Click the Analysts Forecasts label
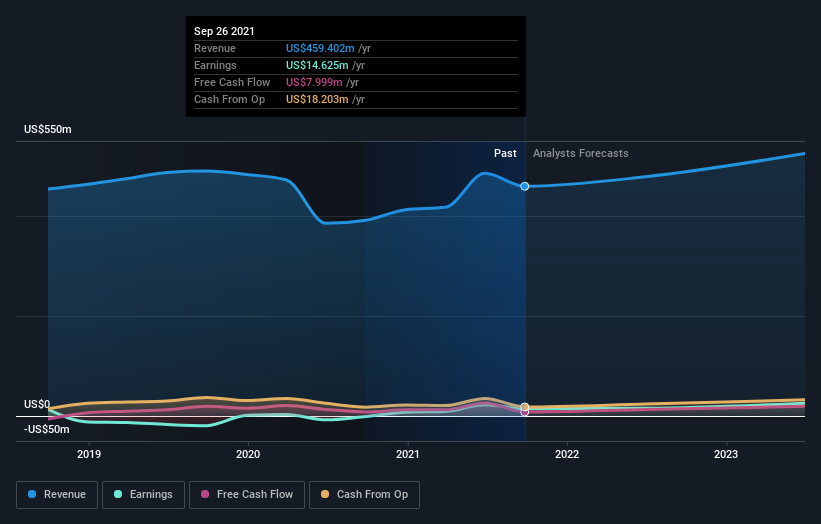Screen dimensions: 821x524 581,153
